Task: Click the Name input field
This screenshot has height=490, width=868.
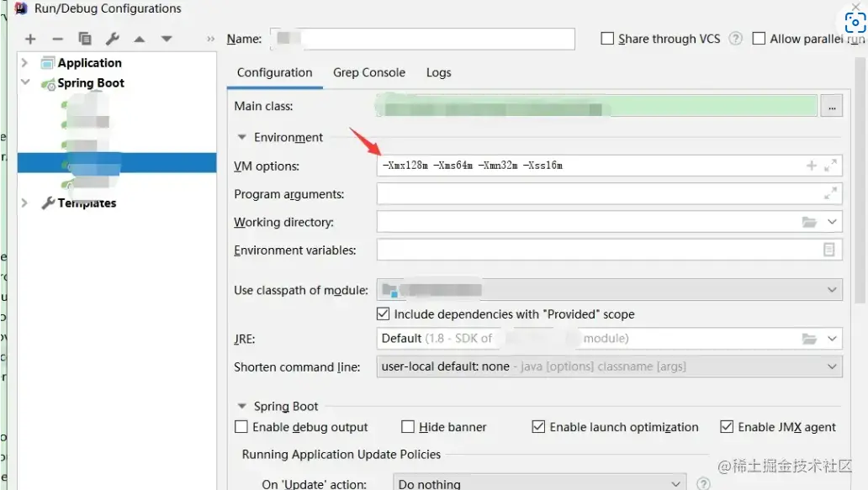Action: (422, 39)
